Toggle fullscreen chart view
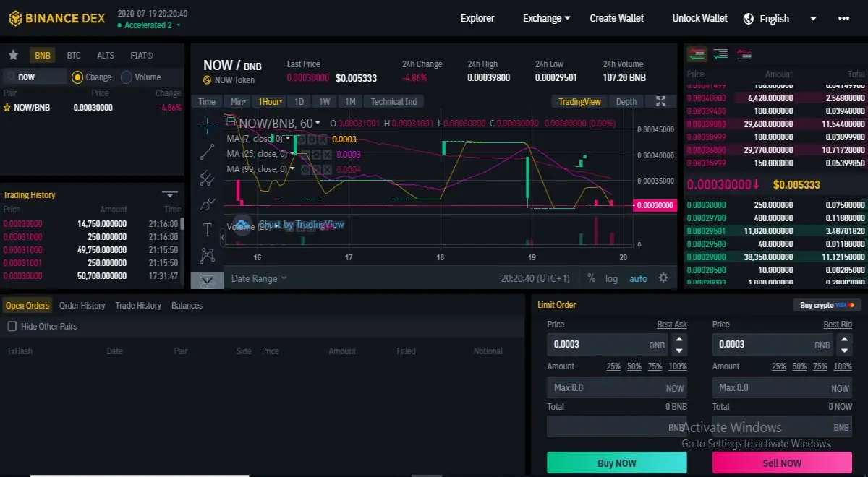 tap(660, 101)
